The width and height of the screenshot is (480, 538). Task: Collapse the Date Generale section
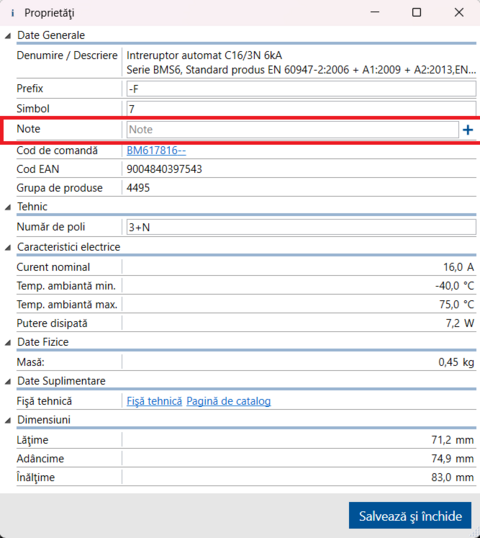[8, 35]
